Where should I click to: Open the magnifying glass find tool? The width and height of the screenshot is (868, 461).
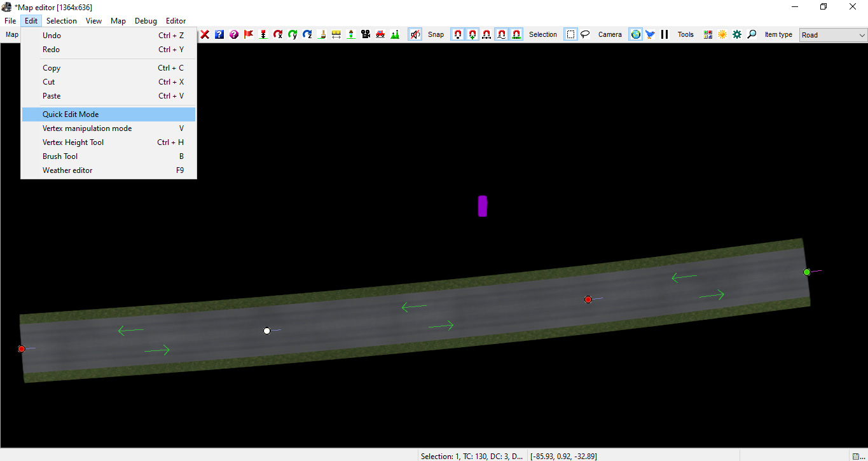click(752, 34)
